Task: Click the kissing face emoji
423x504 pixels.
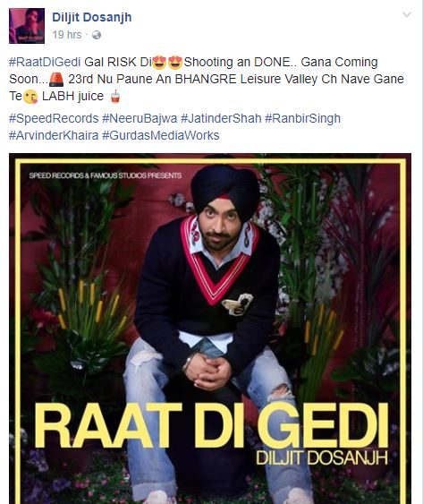Action: point(31,97)
